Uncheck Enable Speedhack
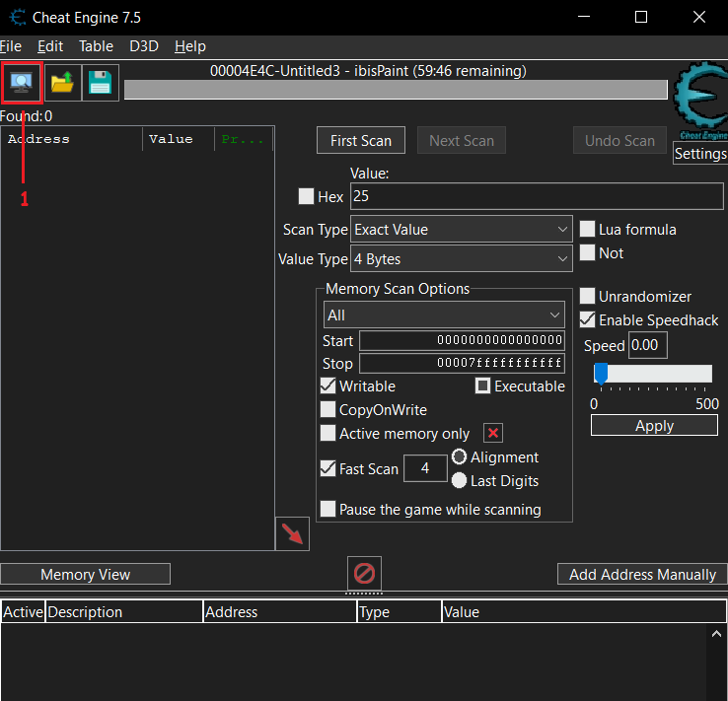The width and height of the screenshot is (728, 701). [x=587, y=319]
